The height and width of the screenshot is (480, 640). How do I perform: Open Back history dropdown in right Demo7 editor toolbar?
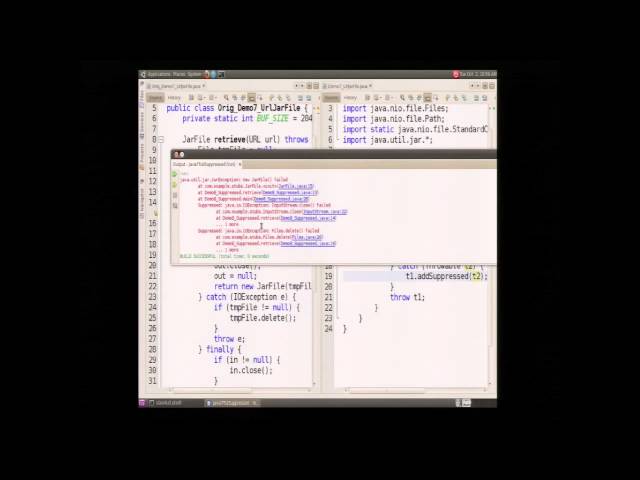point(381,98)
